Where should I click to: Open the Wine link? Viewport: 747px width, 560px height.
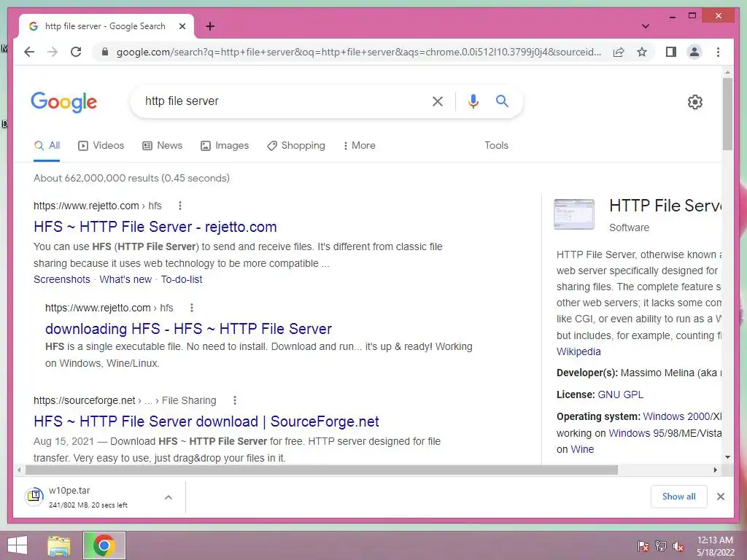pyautogui.click(x=582, y=449)
